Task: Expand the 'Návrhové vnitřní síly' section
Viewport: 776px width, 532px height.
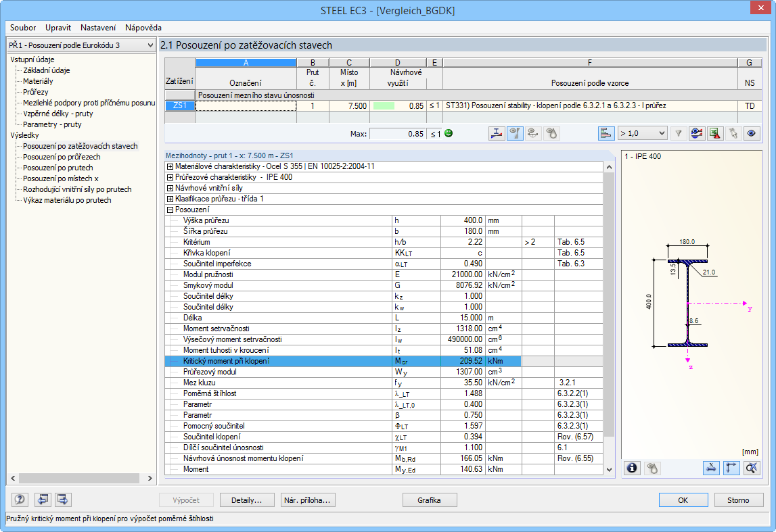Action: (x=170, y=188)
